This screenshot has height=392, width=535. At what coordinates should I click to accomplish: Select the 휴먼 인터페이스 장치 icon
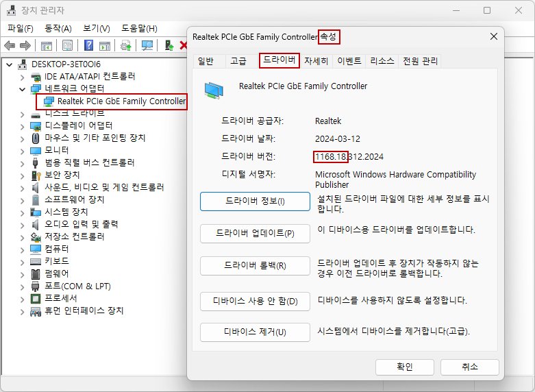click(36, 311)
